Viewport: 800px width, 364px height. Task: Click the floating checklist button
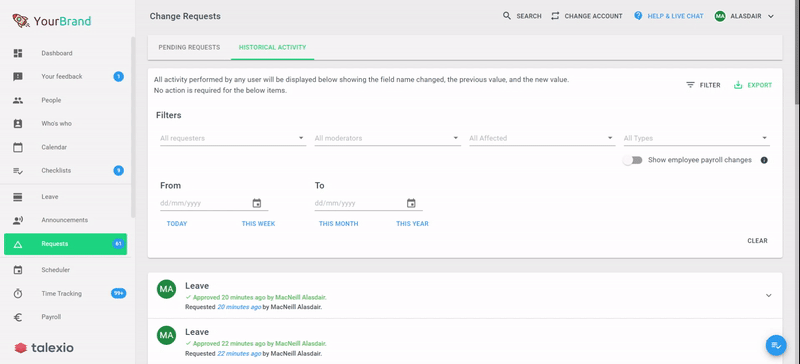[776, 346]
